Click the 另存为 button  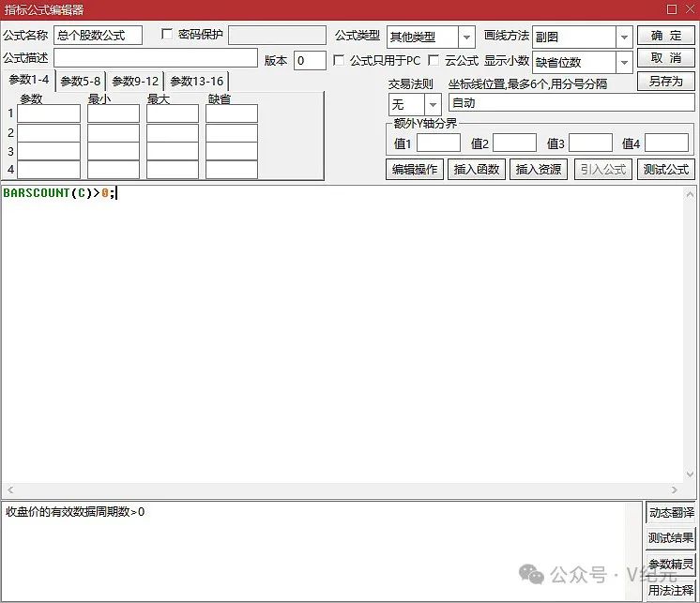point(666,82)
